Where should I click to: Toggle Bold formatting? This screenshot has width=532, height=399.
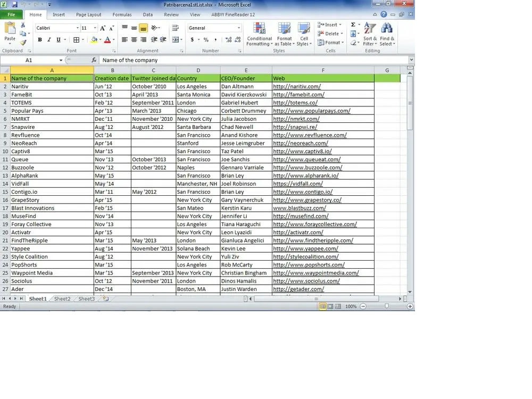pyautogui.click(x=40, y=40)
